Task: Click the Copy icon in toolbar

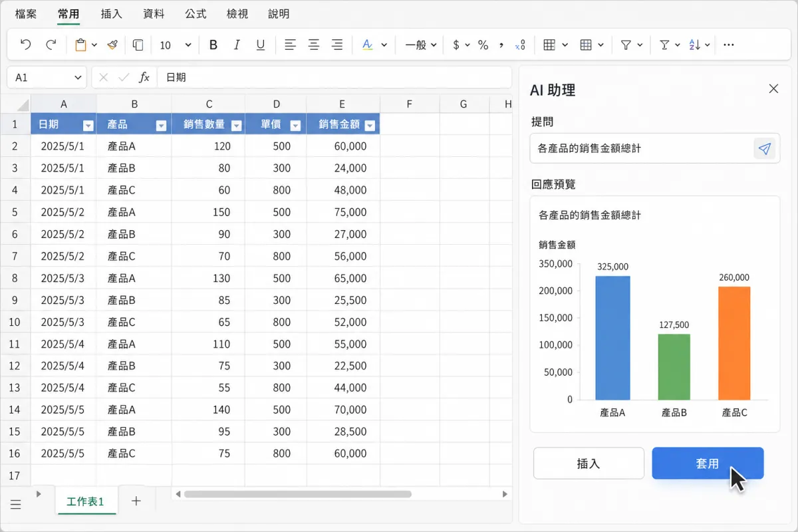Action: tap(138, 45)
